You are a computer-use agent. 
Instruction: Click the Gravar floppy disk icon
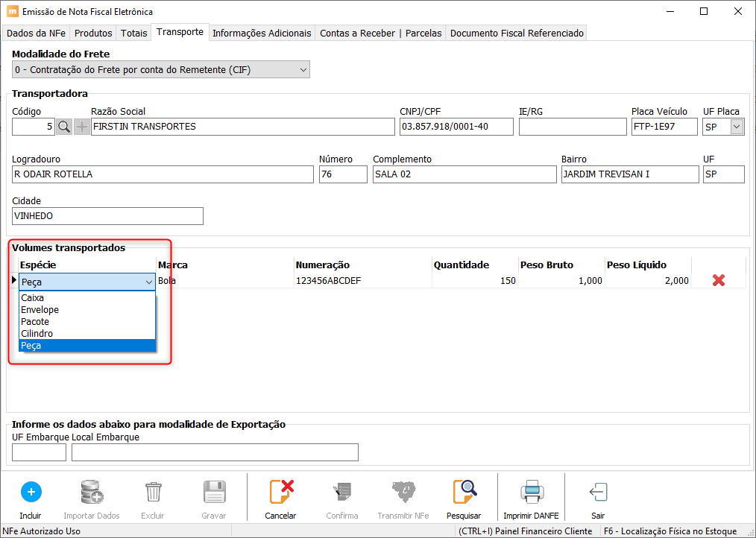pyautogui.click(x=214, y=492)
